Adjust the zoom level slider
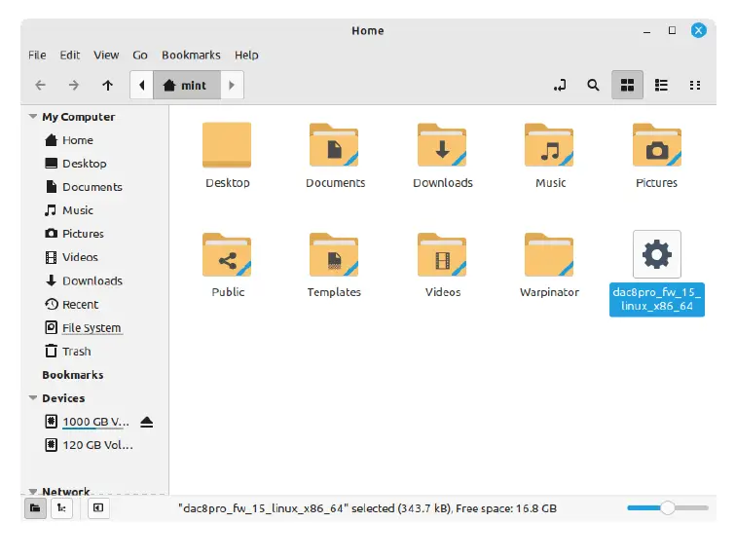735x560 pixels. pyautogui.click(x=667, y=507)
